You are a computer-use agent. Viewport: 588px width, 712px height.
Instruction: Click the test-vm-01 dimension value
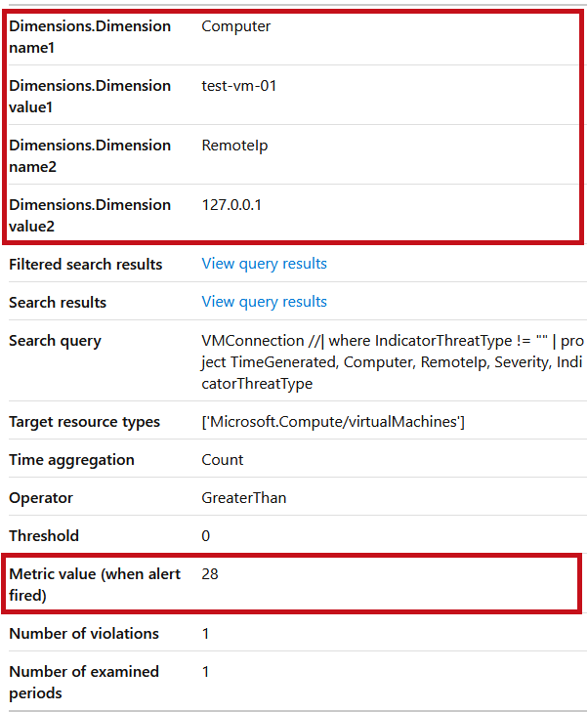coord(239,86)
